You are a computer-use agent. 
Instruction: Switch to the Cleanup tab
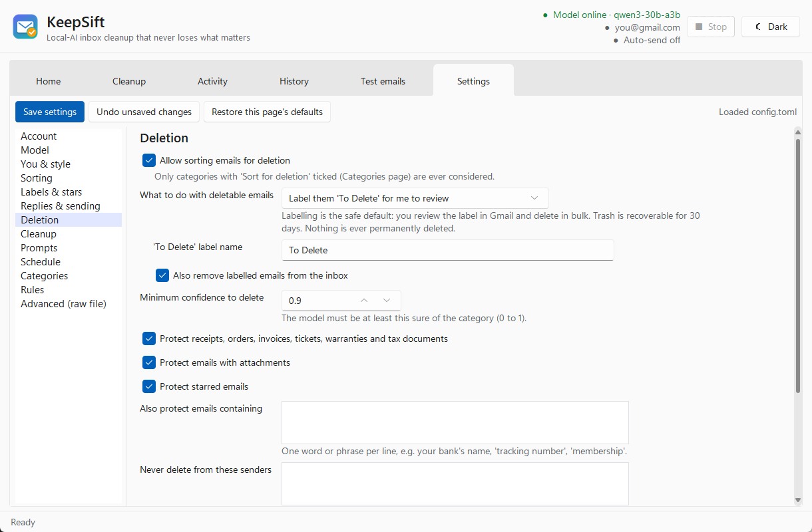point(129,81)
